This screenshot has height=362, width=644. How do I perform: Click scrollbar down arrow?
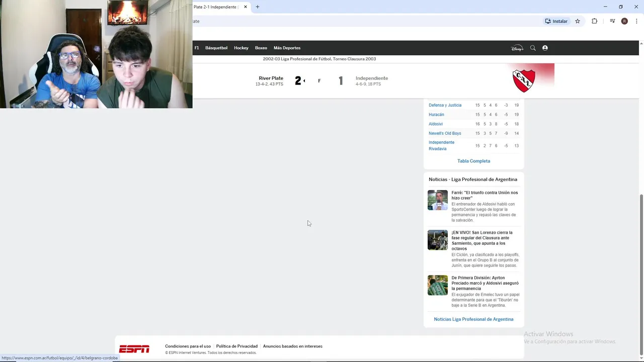[x=641, y=358]
